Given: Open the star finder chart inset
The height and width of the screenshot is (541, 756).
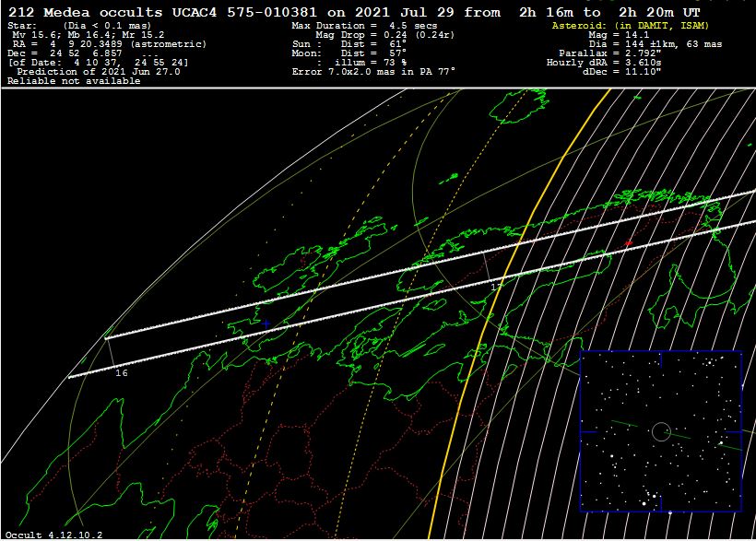Looking at the screenshot, I should 660,430.
